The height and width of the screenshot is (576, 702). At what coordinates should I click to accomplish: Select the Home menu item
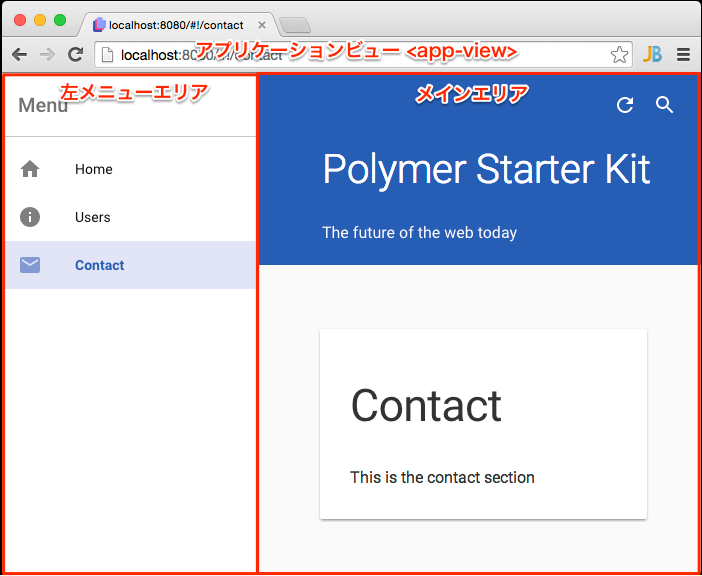click(131, 169)
